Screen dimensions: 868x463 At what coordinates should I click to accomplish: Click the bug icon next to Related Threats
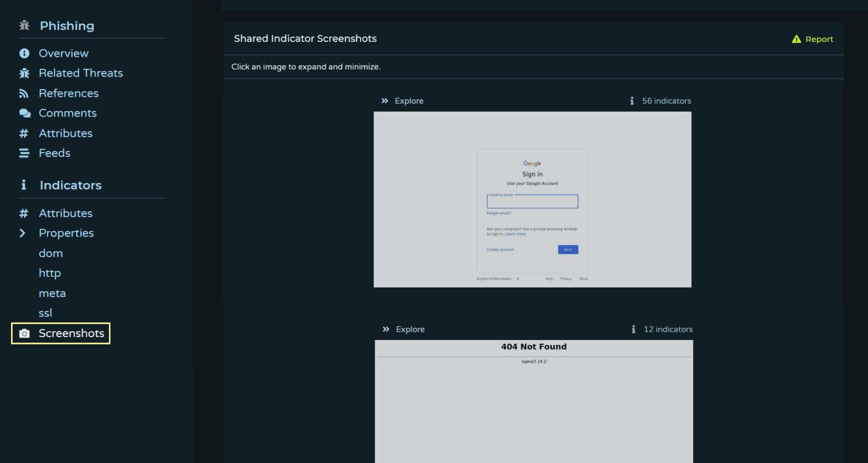(24, 73)
